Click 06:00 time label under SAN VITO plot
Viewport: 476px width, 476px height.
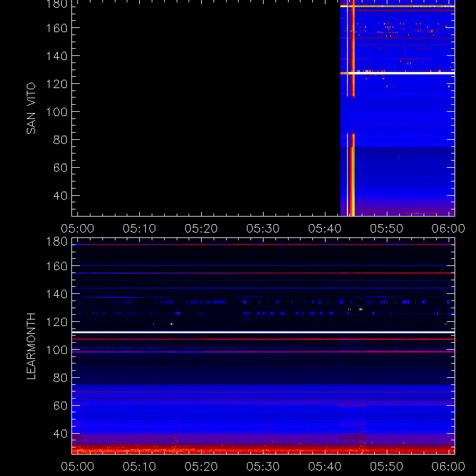449,228
